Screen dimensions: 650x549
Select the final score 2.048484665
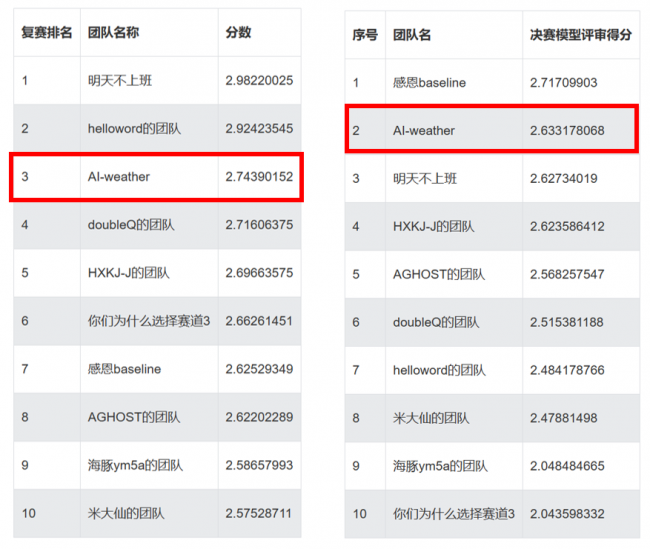[x=567, y=466]
